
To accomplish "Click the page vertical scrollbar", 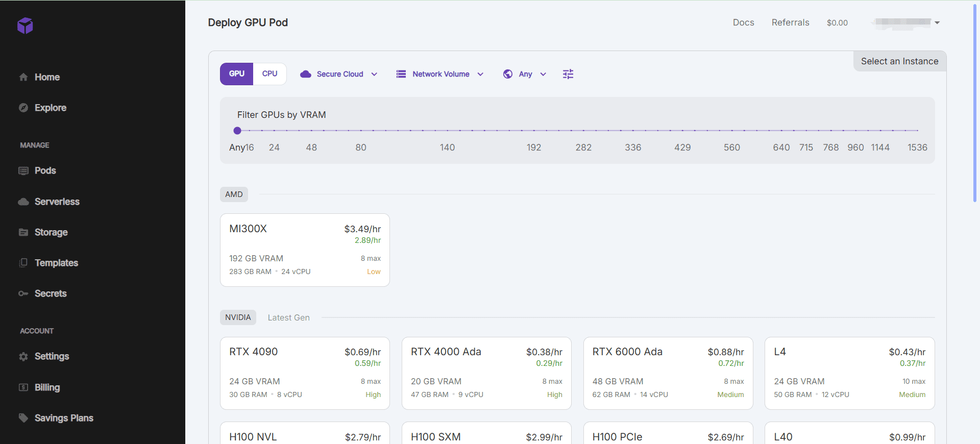I will click(975, 102).
